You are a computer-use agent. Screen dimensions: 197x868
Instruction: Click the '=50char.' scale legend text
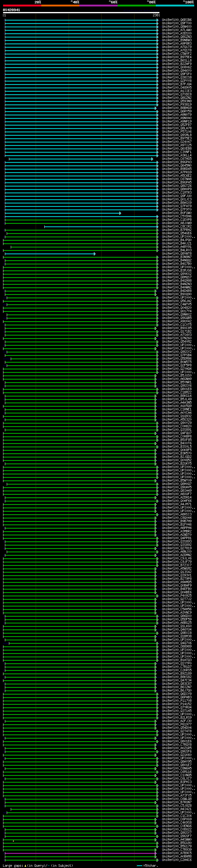pyautogui.click(x=150, y=865)
